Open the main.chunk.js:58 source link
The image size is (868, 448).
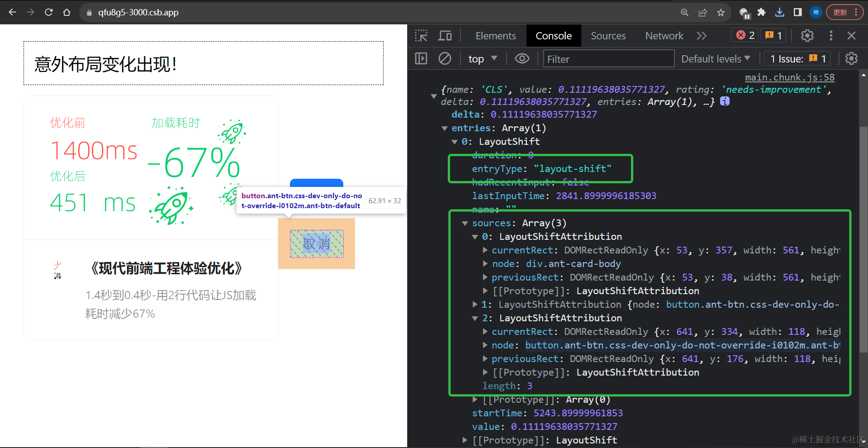(789, 77)
